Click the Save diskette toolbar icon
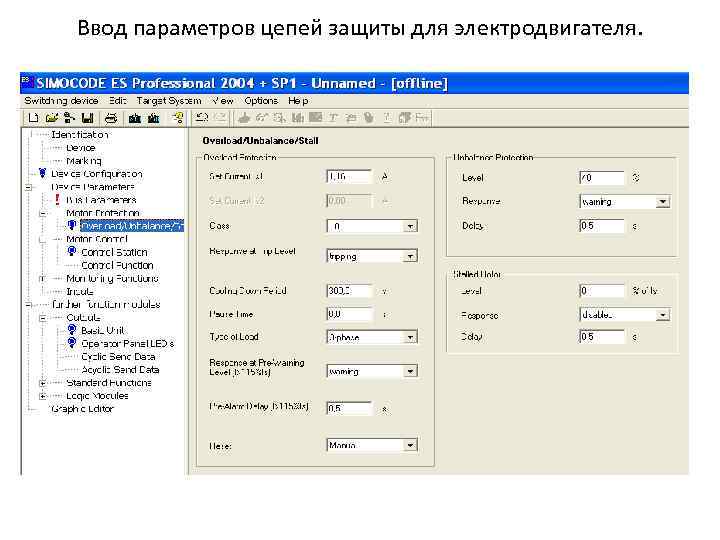This screenshot has width=720, height=540. click(87, 118)
